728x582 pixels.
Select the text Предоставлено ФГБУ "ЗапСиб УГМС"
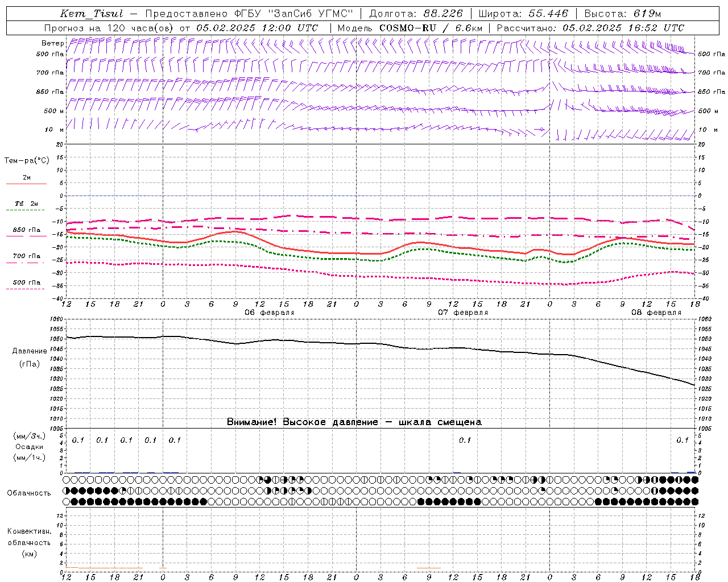pos(249,14)
